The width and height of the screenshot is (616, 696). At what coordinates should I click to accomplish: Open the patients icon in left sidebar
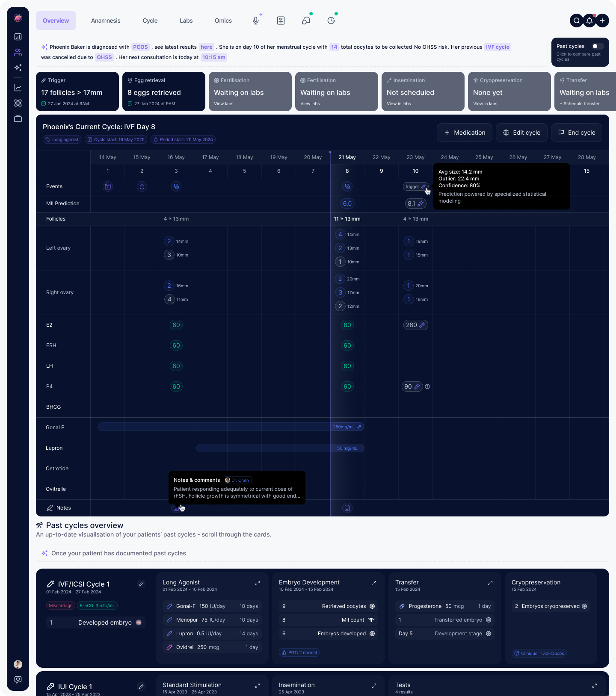pos(18,52)
